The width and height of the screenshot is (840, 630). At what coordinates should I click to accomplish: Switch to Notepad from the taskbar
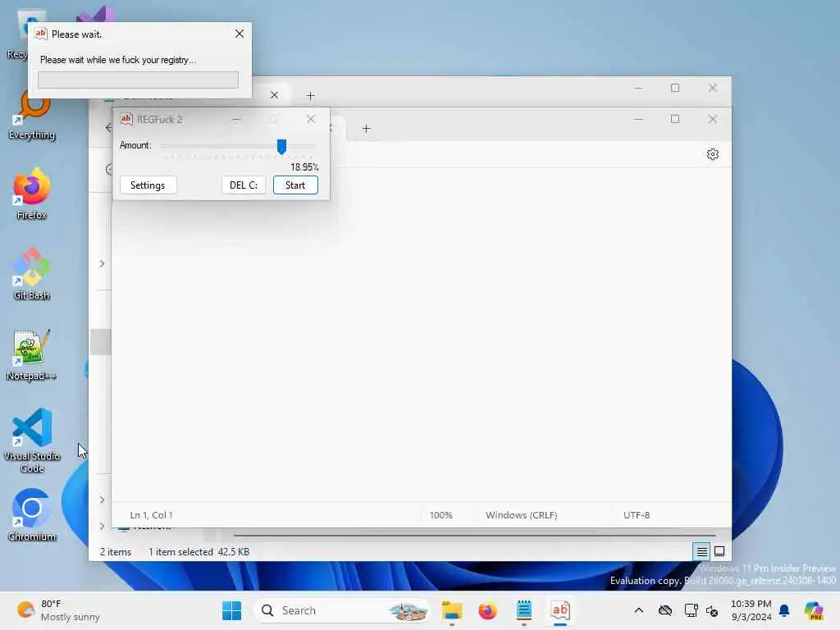click(x=524, y=610)
